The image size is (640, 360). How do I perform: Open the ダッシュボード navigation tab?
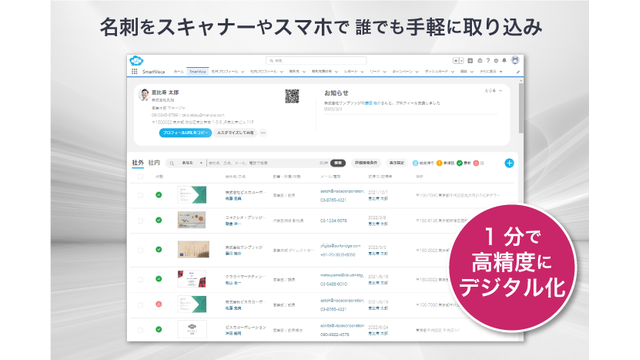click(436, 71)
